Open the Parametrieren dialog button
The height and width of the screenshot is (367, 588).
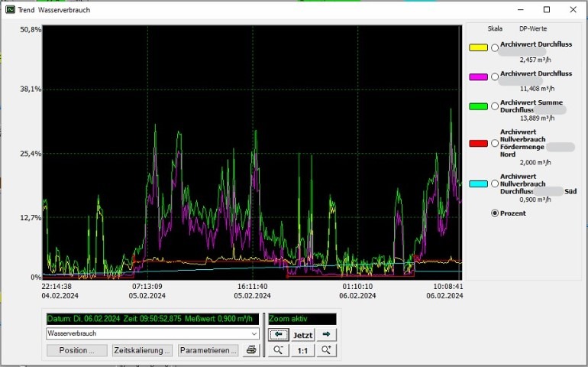[x=208, y=350]
